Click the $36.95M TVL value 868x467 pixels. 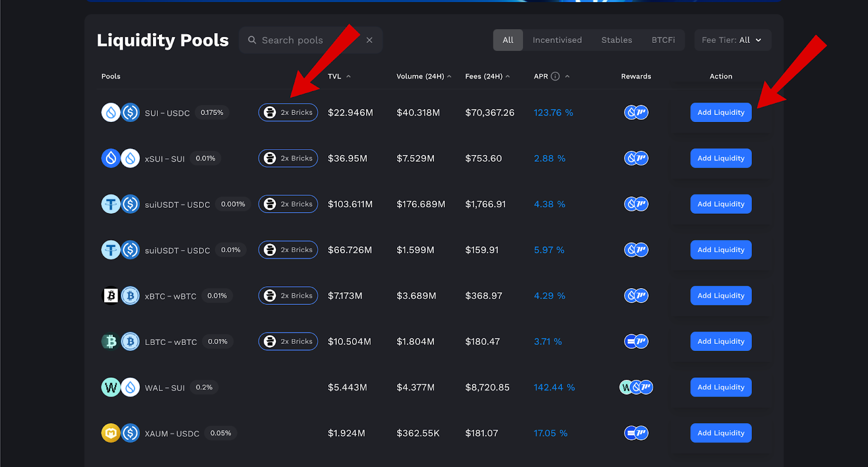coord(348,158)
